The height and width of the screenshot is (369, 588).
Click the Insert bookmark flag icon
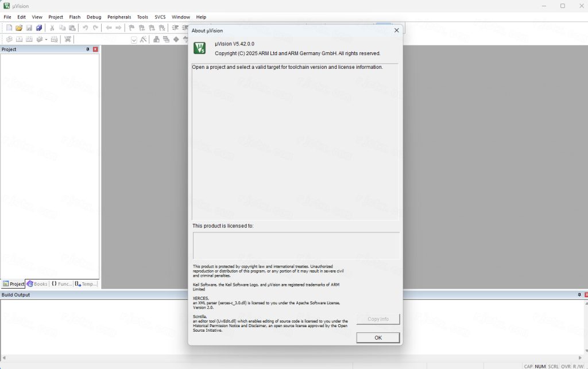[131, 28]
